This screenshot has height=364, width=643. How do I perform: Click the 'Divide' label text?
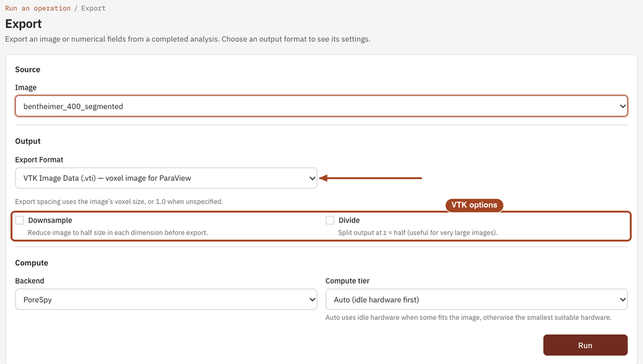pos(349,220)
